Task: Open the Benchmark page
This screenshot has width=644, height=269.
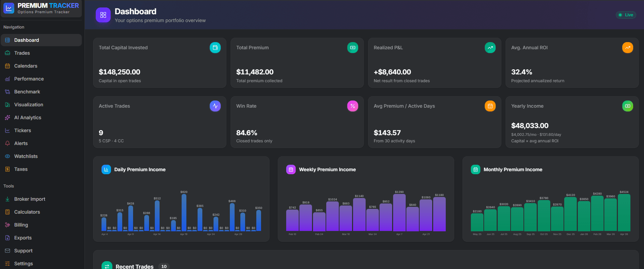Action: coord(41,92)
